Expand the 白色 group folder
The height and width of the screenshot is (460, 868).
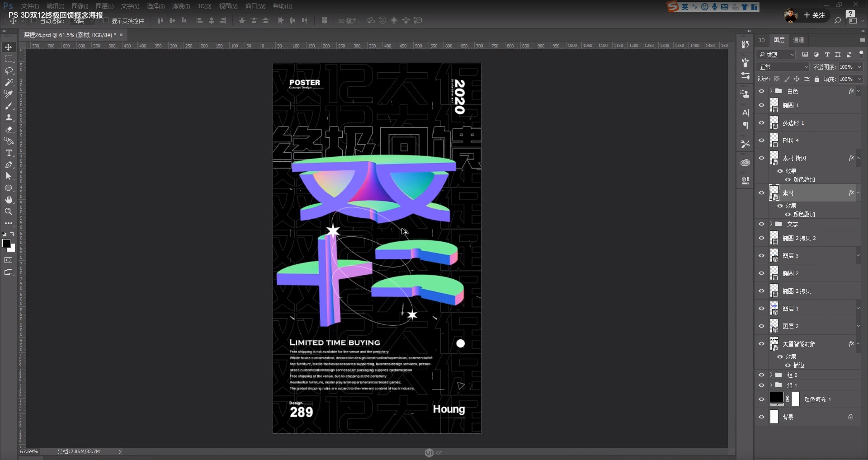pyautogui.click(x=771, y=91)
